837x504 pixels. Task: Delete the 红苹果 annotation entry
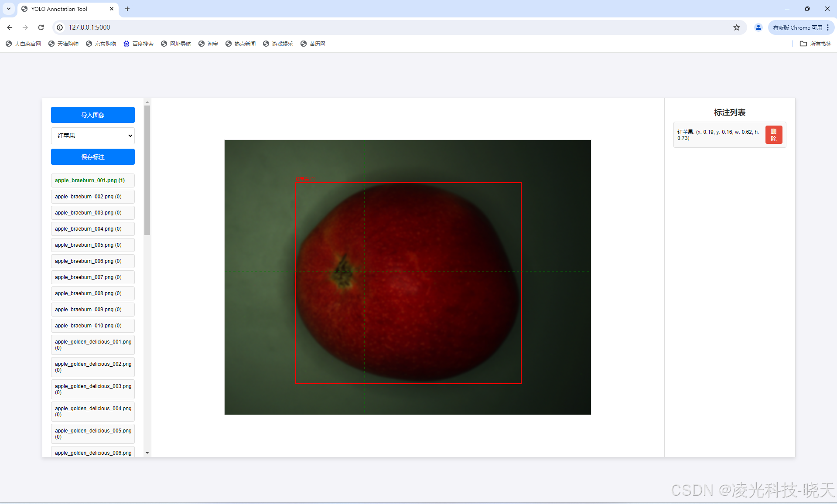tap(773, 135)
